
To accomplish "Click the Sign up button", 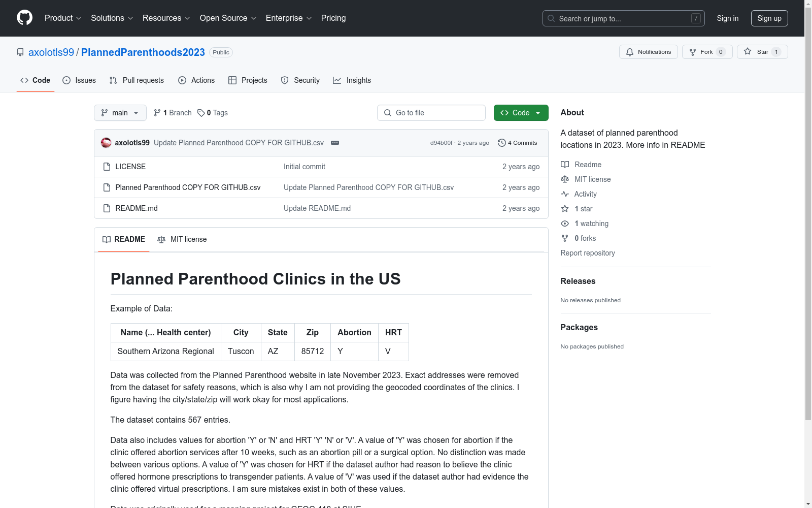I will click(x=769, y=18).
